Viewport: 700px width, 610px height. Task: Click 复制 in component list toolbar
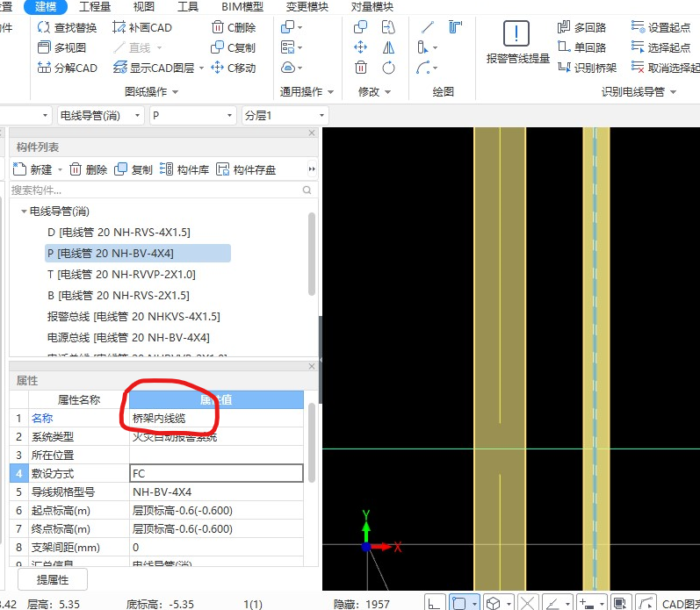(134, 169)
